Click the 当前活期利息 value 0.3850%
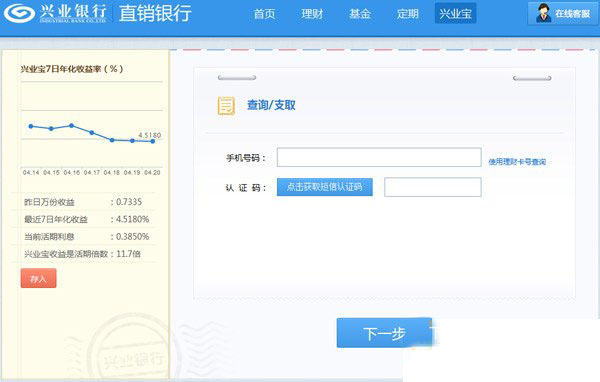Image resolution: width=600 pixels, height=382 pixels. click(132, 237)
